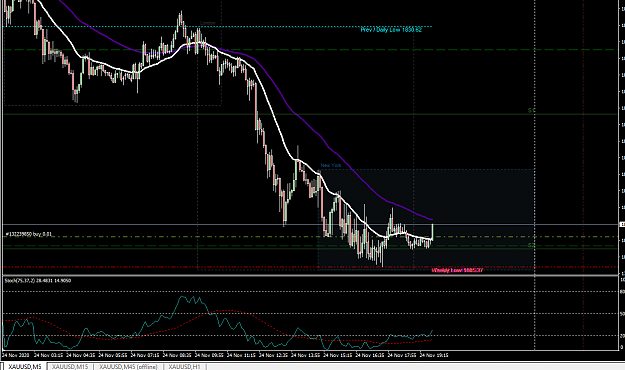Image resolution: width=625 pixels, height=370 pixels.
Task: Switch to the XAUUSD,H1 chart tab
Action: click(x=184, y=366)
